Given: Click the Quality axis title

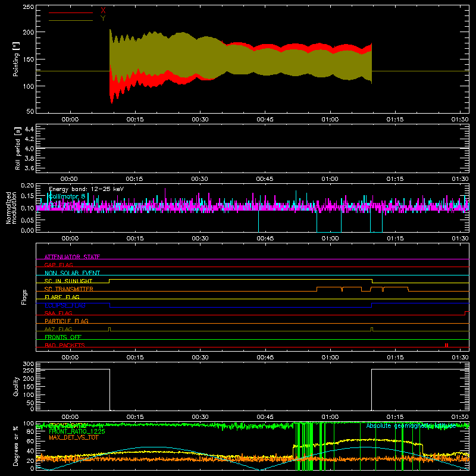Looking at the screenshot, I should 16,386.
